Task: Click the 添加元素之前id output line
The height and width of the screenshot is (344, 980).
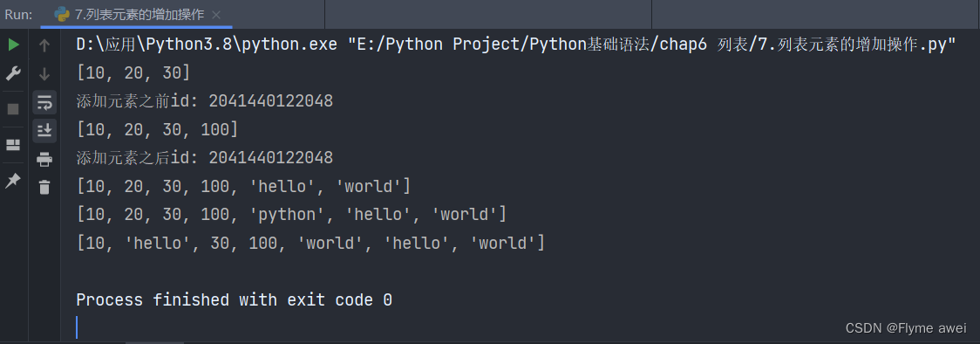Action: (x=204, y=101)
